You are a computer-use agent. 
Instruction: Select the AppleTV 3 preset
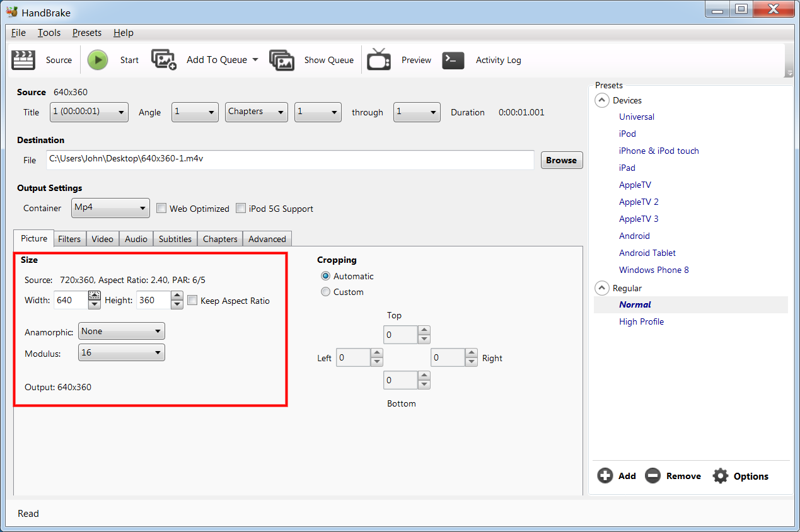pos(639,219)
